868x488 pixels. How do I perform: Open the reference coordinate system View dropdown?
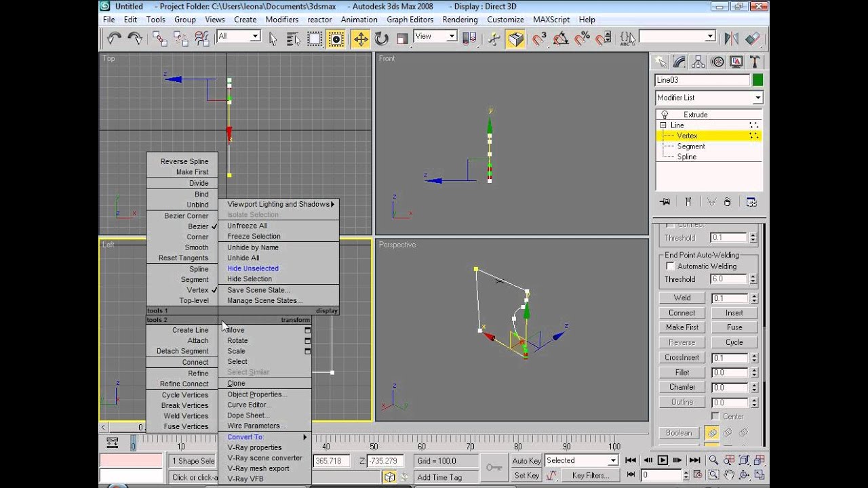point(435,36)
